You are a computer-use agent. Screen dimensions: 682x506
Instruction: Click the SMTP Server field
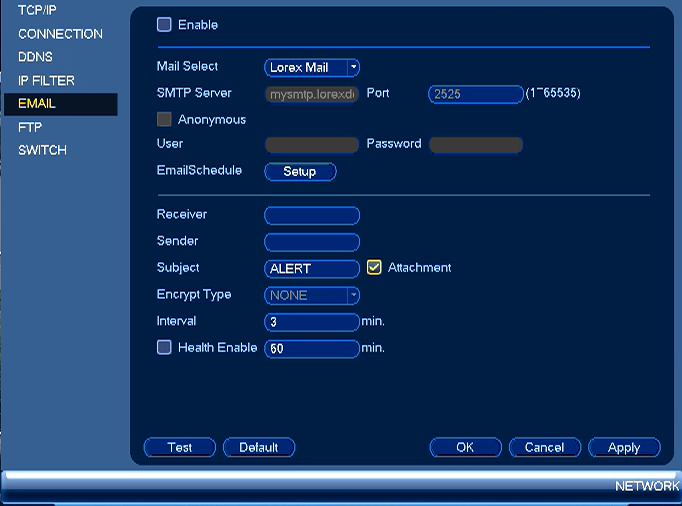click(312, 94)
